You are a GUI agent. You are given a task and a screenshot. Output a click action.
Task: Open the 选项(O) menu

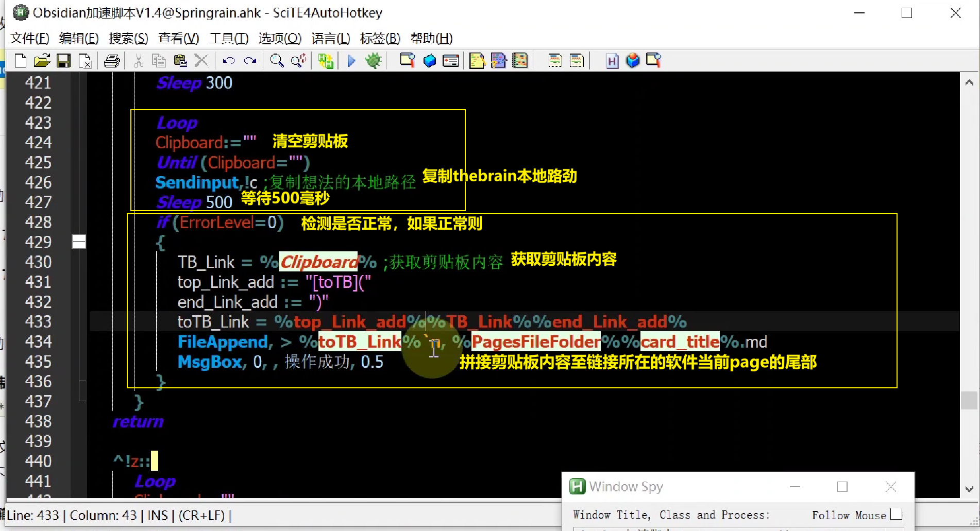(280, 39)
